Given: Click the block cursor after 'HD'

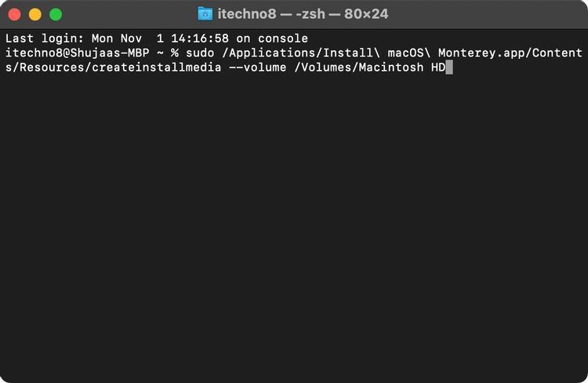Looking at the screenshot, I should tap(449, 67).
